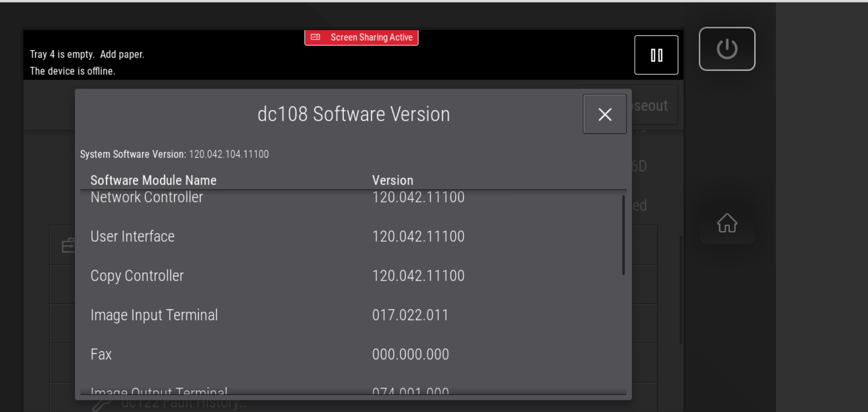Viewport: 868px width, 412px height.
Task: Click Fax version 000.000.000 value
Action: point(410,354)
